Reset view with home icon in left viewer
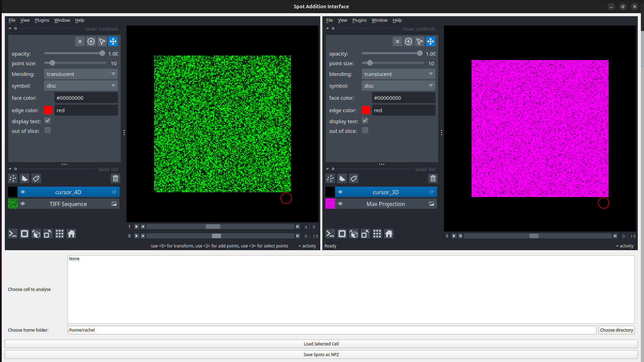Screen dimensions: 644x362 click(x=71, y=234)
